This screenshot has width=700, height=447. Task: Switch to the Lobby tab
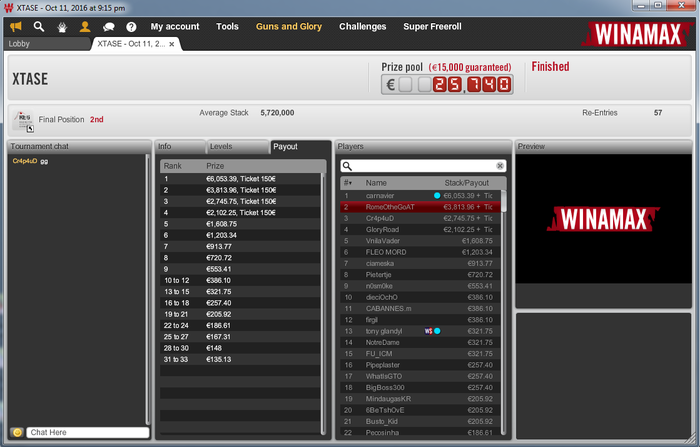click(x=48, y=44)
